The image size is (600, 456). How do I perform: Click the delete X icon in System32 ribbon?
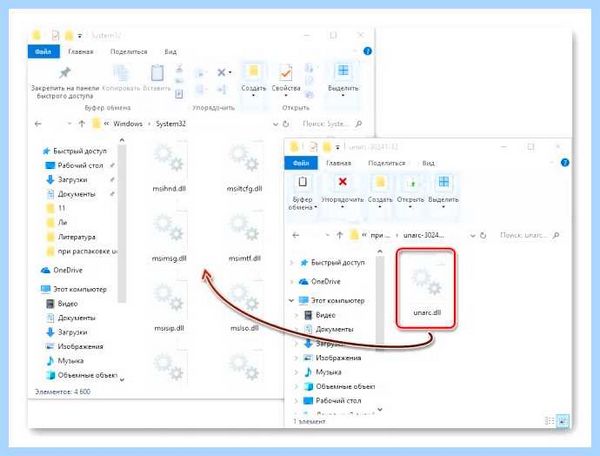click(222, 72)
